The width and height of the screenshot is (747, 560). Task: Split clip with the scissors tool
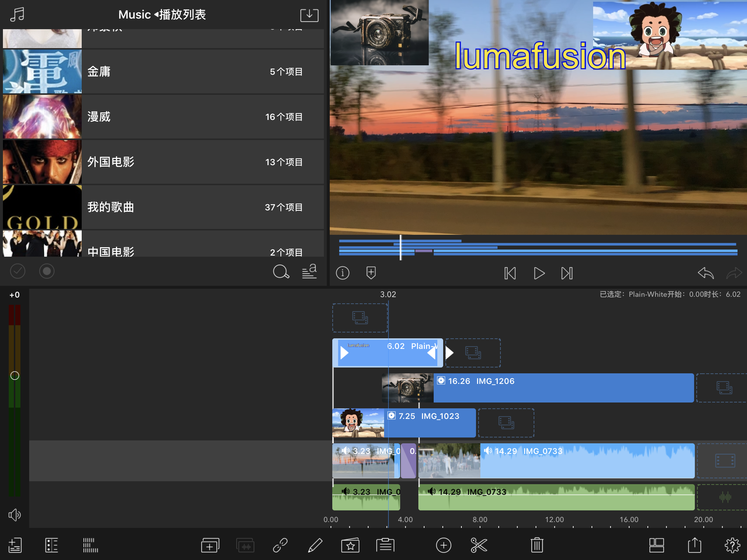tap(479, 545)
